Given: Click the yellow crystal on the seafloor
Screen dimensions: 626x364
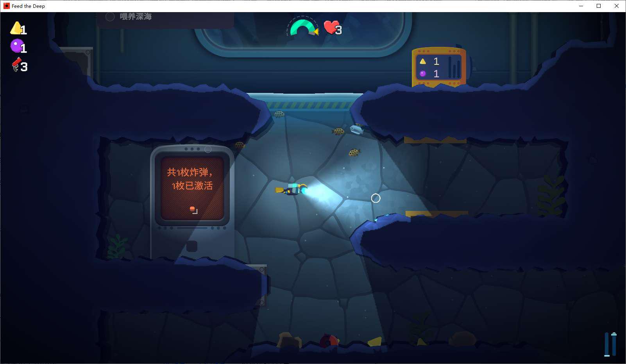Looking at the screenshot, I should click(x=375, y=342).
